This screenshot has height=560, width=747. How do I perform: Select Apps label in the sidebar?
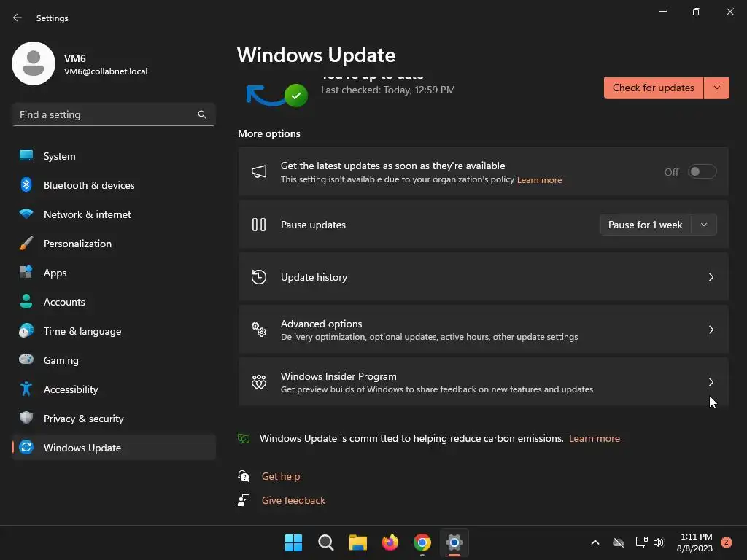tap(55, 273)
